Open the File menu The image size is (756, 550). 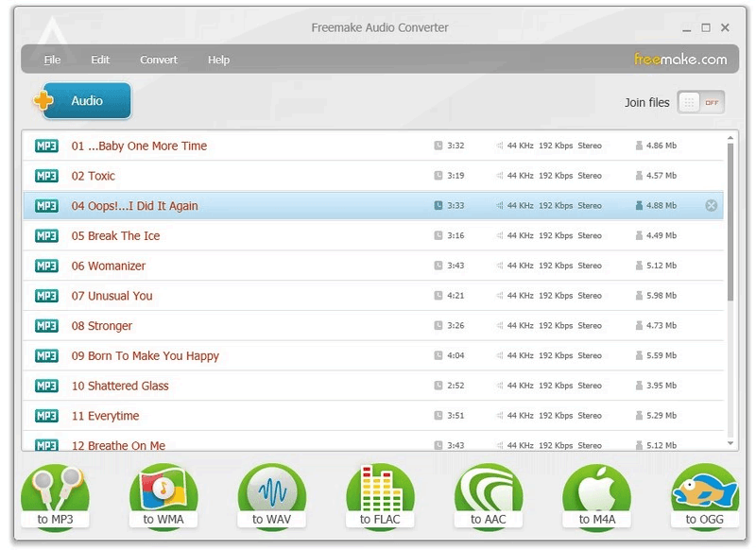(x=52, y=60)
